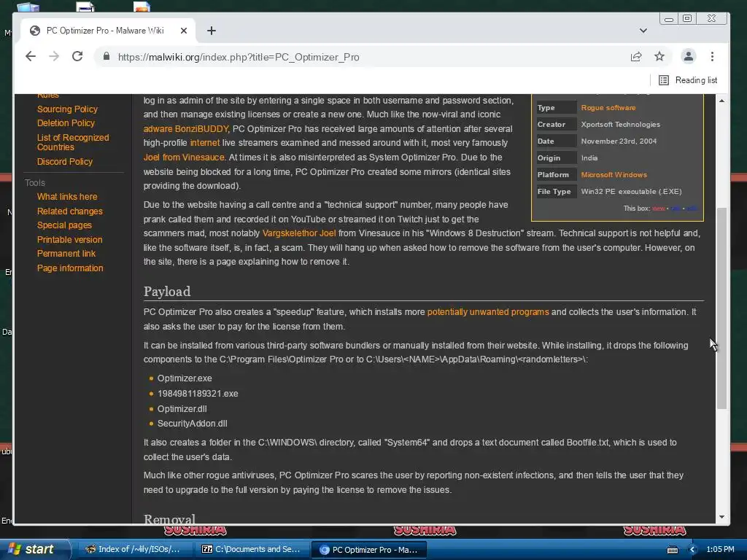Image resolution: width=747 pixels, height=560 pixels.
Task: Click the page scrollbar up arrow
Action: click(x=721, y=101)
